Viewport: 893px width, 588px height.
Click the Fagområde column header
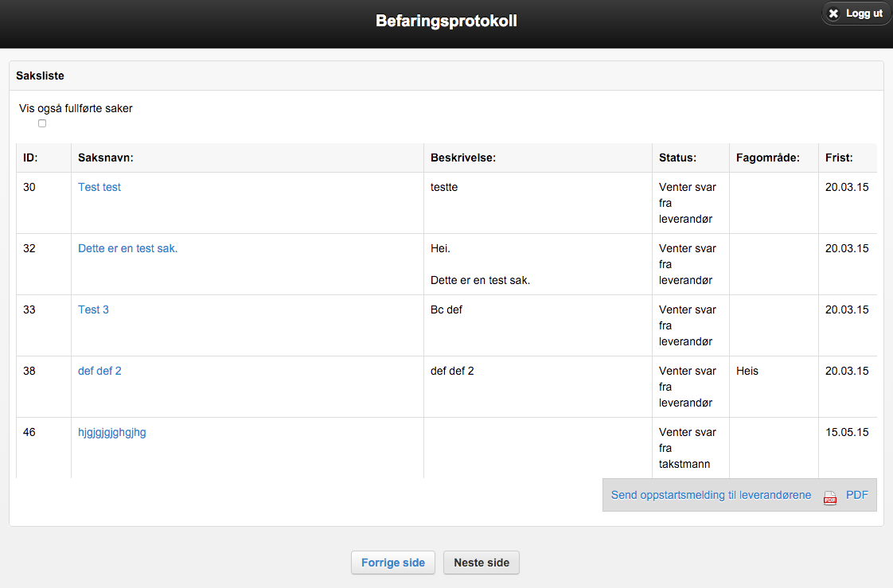pyautogui.click(x=767, y=158)
